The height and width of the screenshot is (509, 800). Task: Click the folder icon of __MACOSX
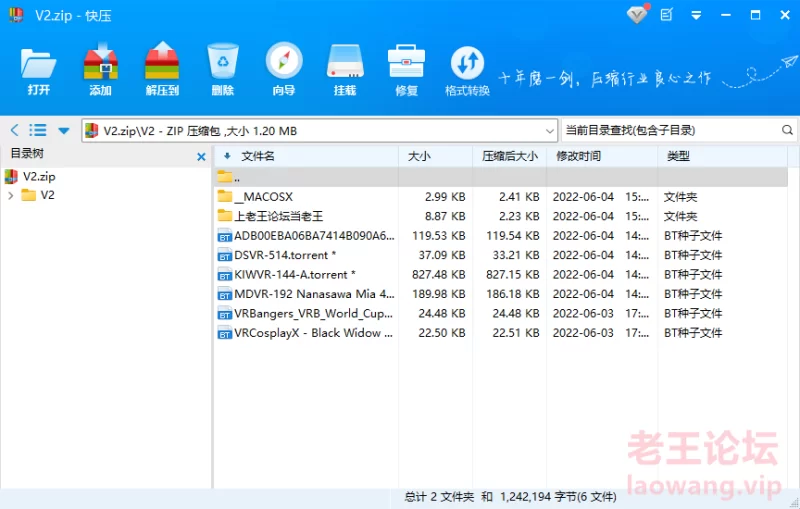[224, 196]
